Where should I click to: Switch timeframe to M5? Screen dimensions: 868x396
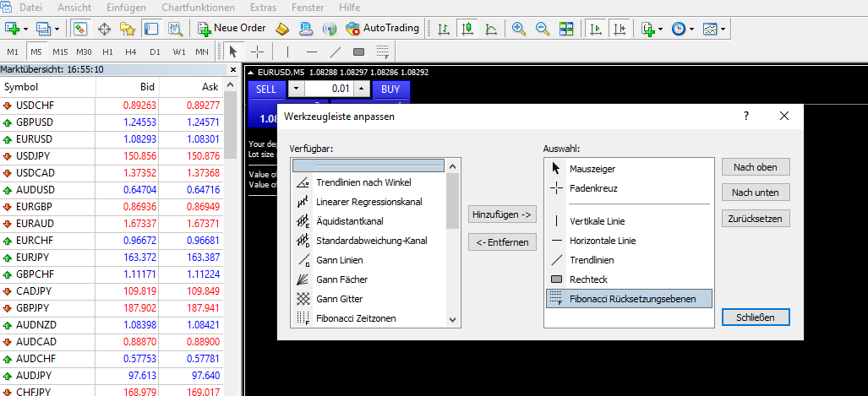[x=36, y=52]
